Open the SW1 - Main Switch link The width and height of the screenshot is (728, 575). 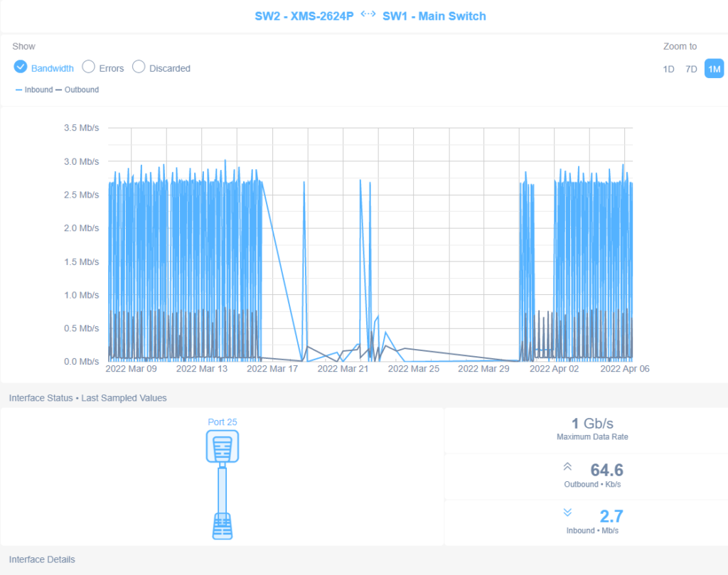pos(434,16)
